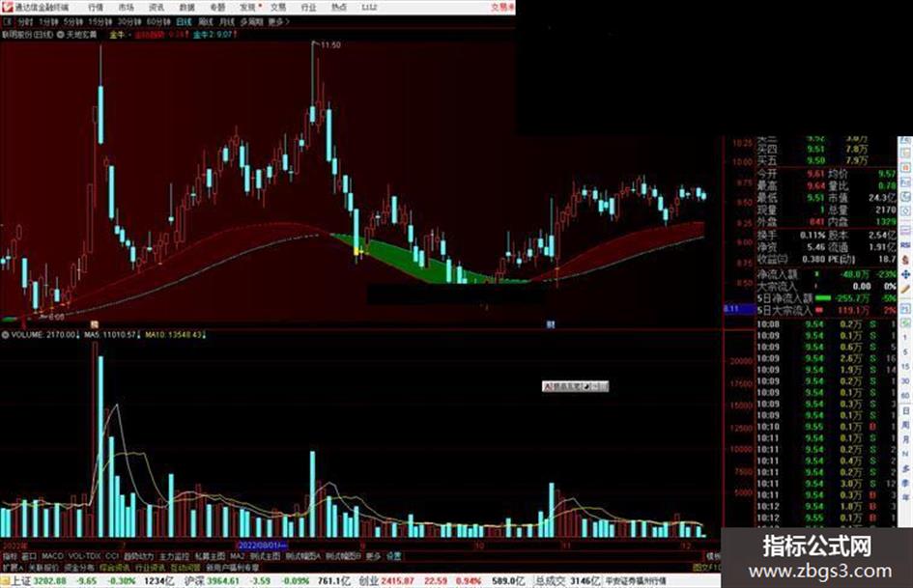Open the 数据 menu
Viewport: 913px width, 588px height.
[x=186, y=7]
